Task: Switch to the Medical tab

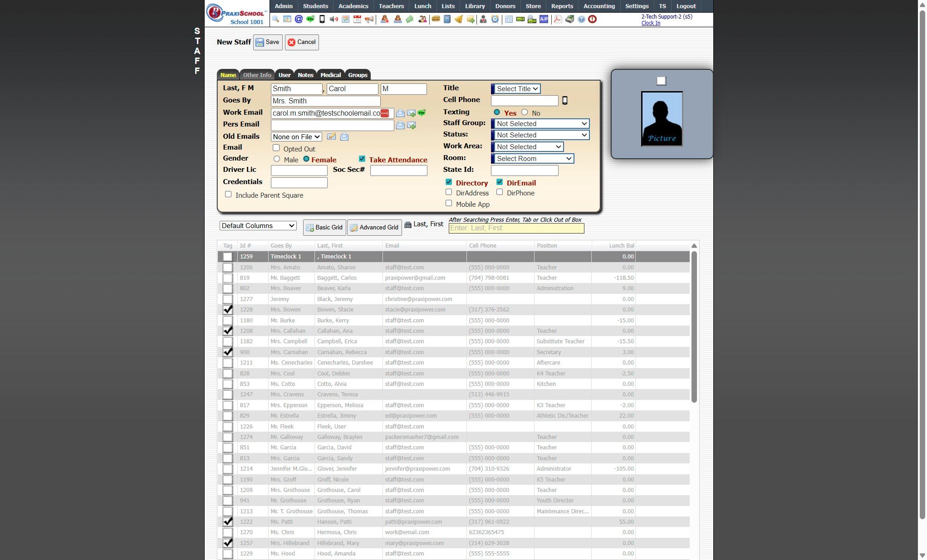Action: (330, 75)
